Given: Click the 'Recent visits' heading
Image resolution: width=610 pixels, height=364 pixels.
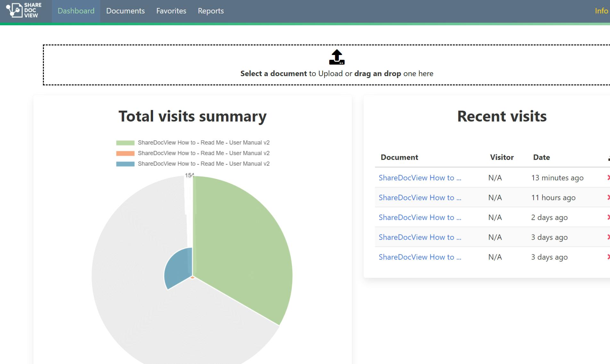Looking at the screenshot, I should (502, 116).
